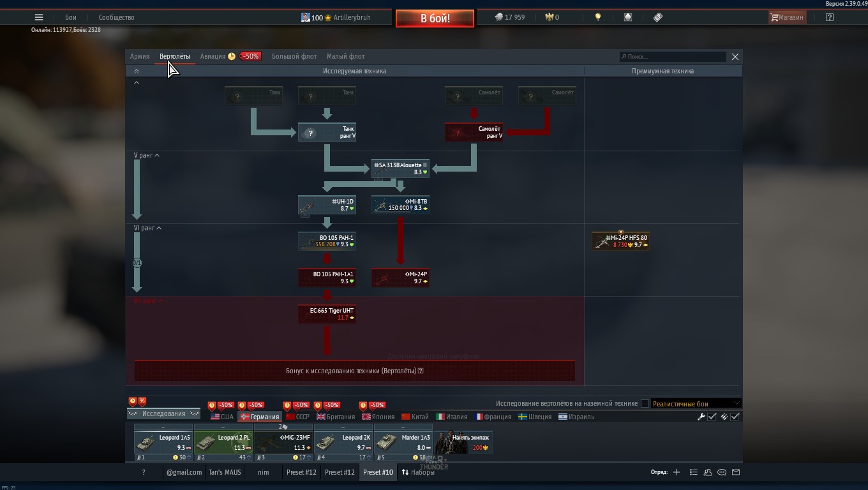
Task: Switch to the Большой флот tab
Action: point(294,56)
